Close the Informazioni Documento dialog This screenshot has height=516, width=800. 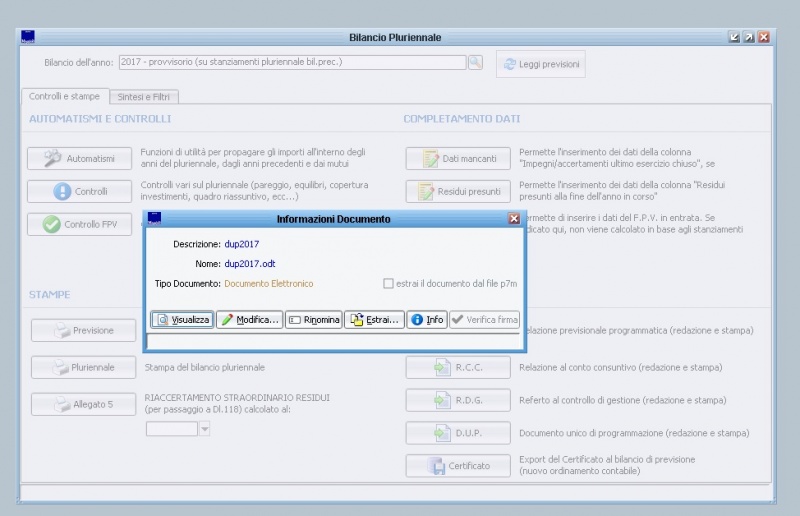pos(514,218)
